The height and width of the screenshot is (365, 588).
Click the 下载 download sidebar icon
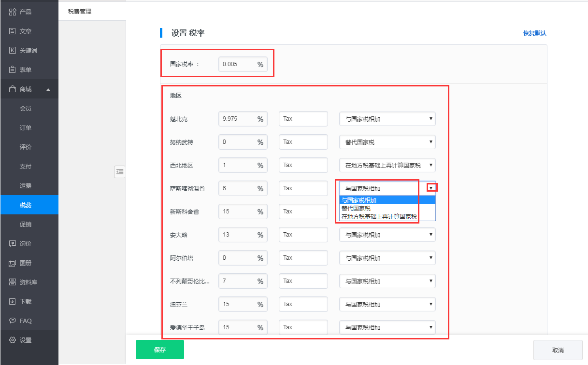[x=13, y=301]
